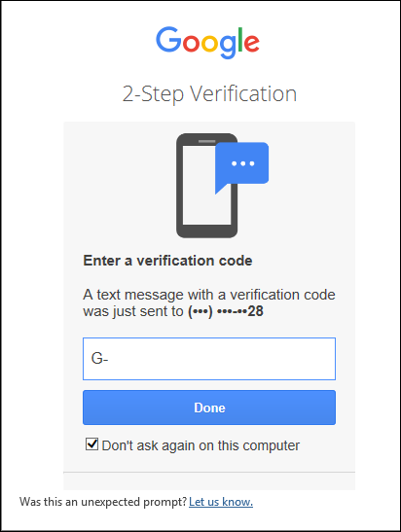
Task: Click the 2-Step Verification heading
Action: [209, 93]
